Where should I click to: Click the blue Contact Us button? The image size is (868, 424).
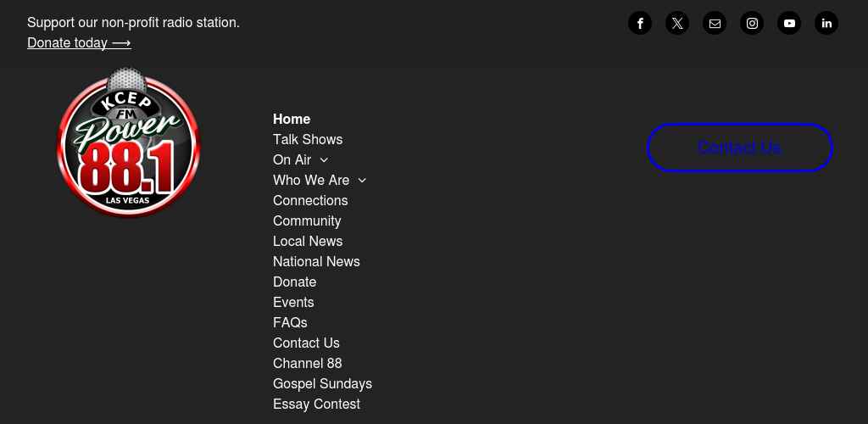pyautogui.click(x=739, y=148)
